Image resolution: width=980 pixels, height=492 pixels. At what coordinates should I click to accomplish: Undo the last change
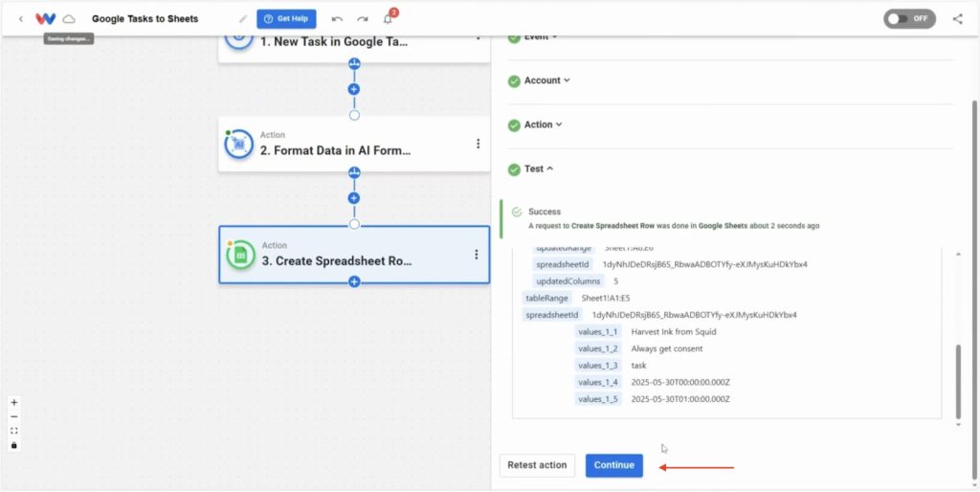click(x=338, y=19)
